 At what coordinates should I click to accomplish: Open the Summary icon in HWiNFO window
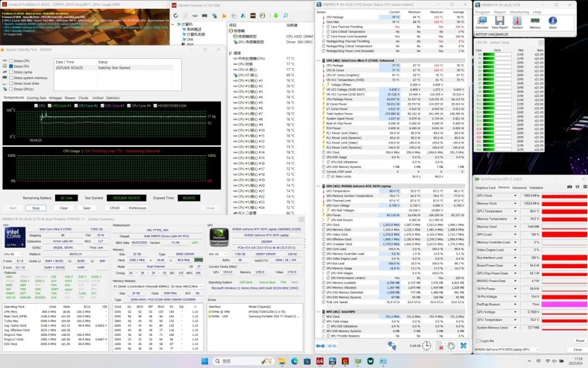(482, 22)
